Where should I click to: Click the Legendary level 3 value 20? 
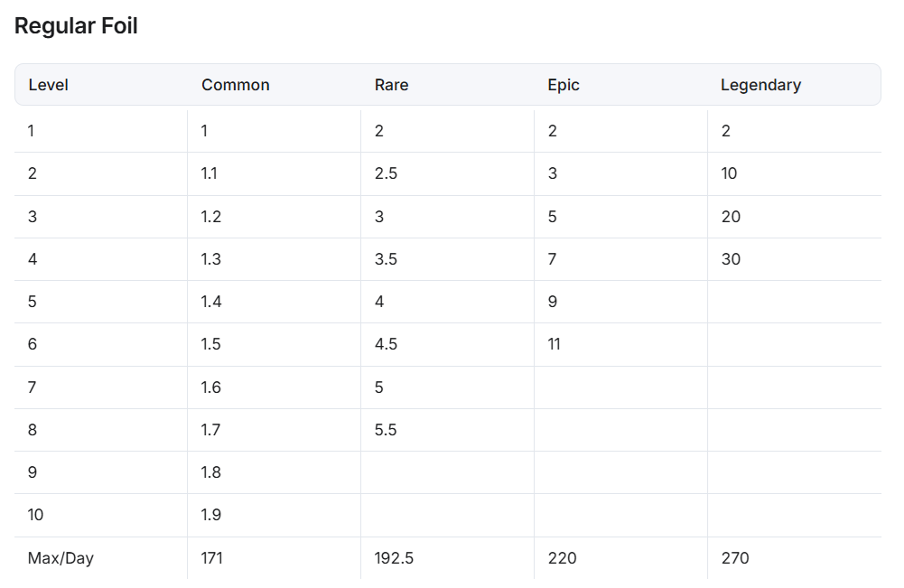731,217
